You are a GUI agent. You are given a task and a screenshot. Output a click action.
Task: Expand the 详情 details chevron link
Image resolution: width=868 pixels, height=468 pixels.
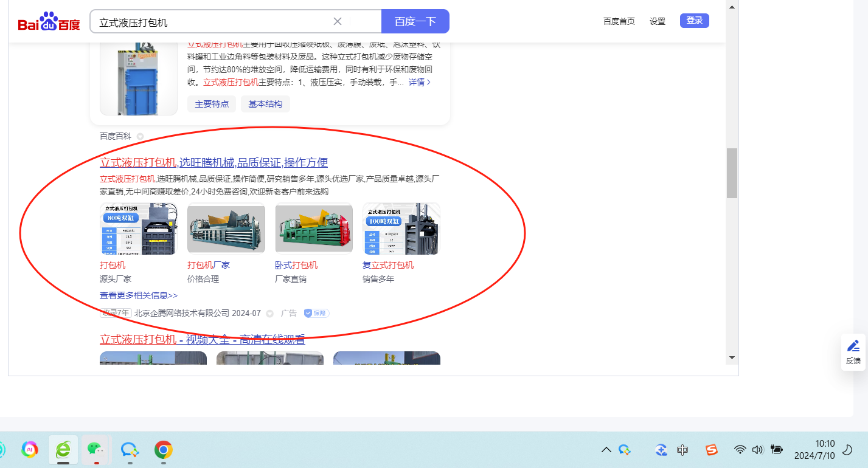click(x=420, y=82)
